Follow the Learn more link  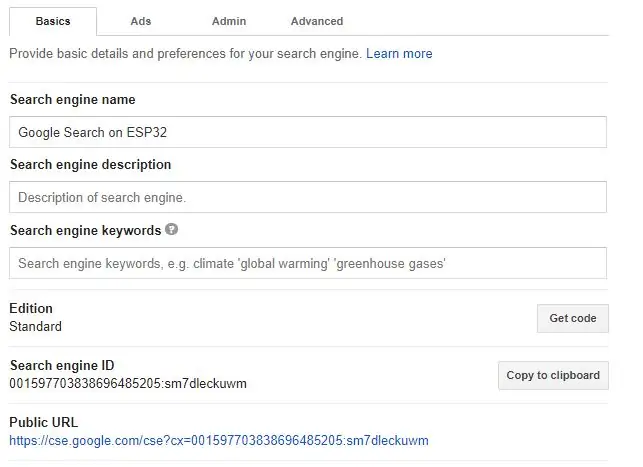pos(399,54)
